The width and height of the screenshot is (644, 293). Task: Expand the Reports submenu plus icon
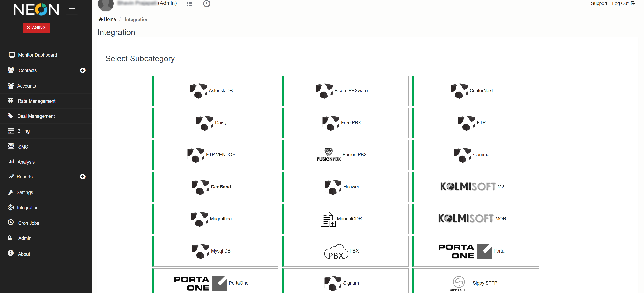coord(83,177)
